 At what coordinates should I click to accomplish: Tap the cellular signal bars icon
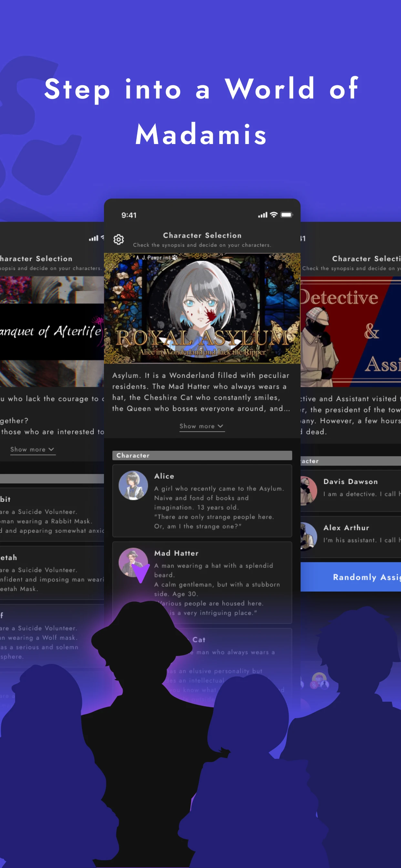(262, 215)
